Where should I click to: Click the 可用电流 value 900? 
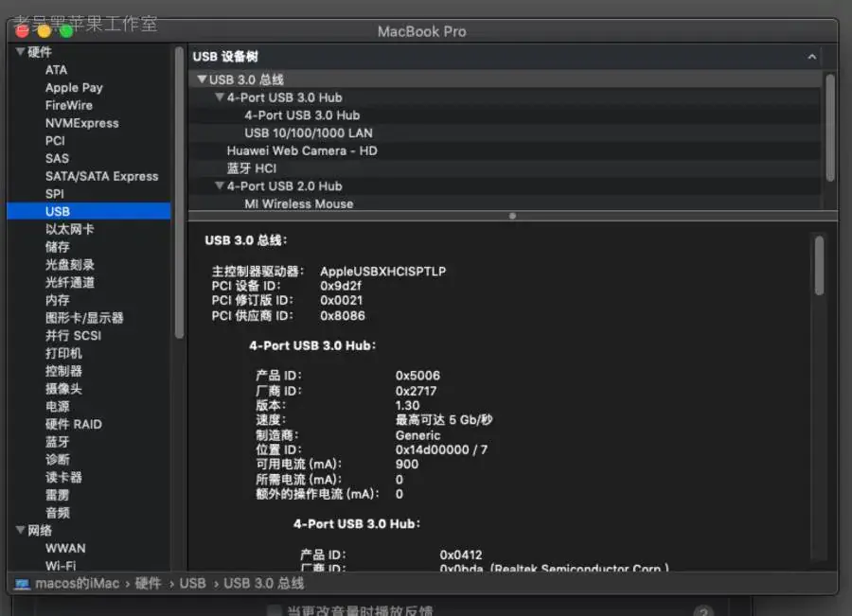pos(407,464)
